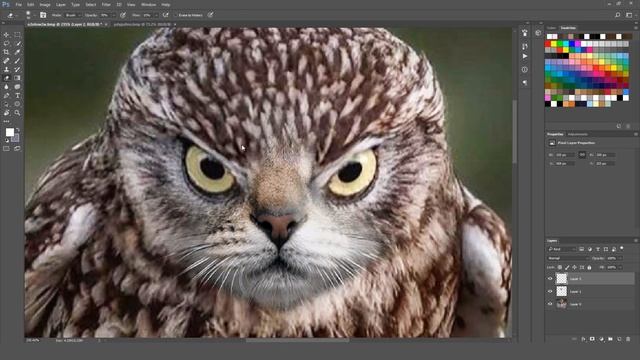Toggle the brush settings panel icon
The width and height of the screenshot is (640, 360).
tap(43, 15)
